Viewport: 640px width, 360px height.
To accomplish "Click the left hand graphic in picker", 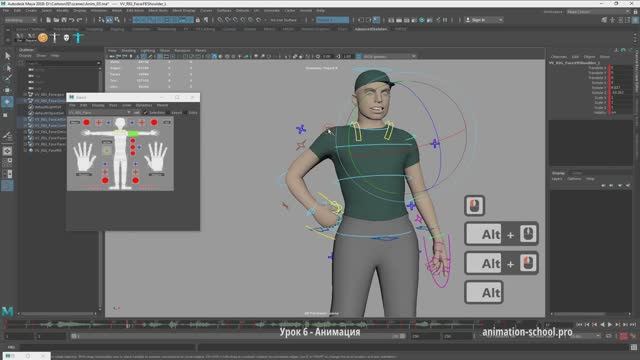I will point(84,157).
